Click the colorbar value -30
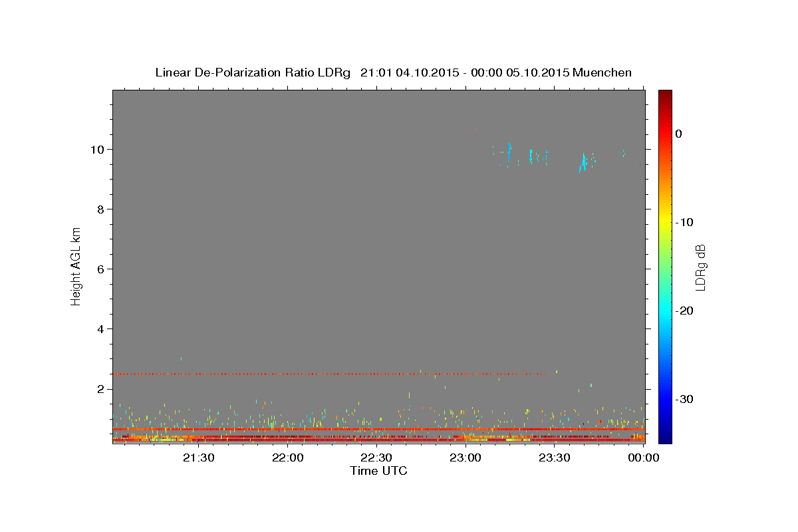 pos(686,399)
